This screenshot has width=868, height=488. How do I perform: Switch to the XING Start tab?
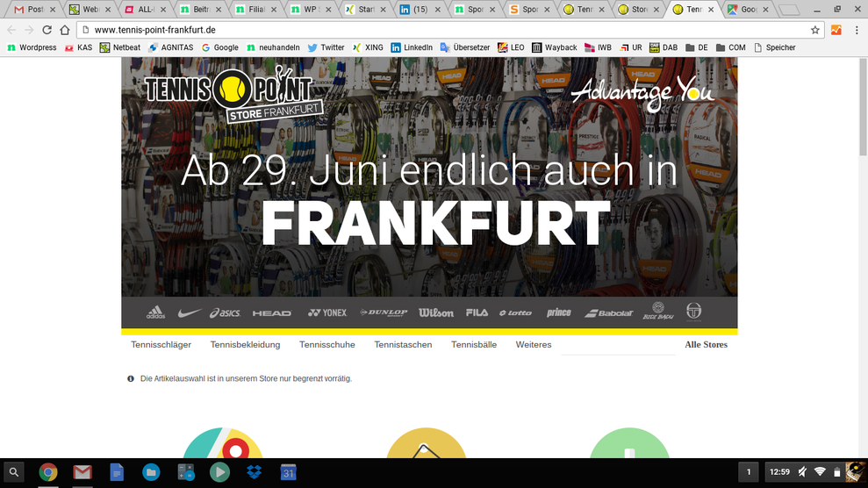[x=365, y=10]
